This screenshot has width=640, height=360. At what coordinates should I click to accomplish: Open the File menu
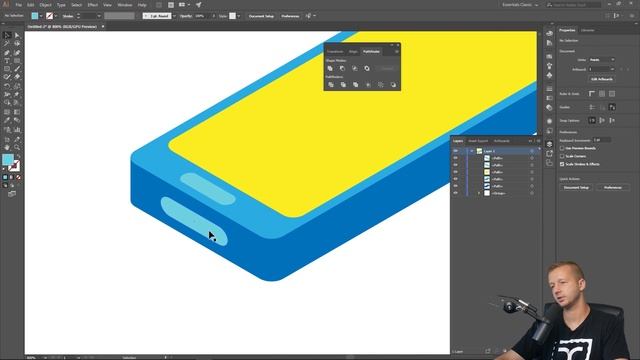coord(18,5)
